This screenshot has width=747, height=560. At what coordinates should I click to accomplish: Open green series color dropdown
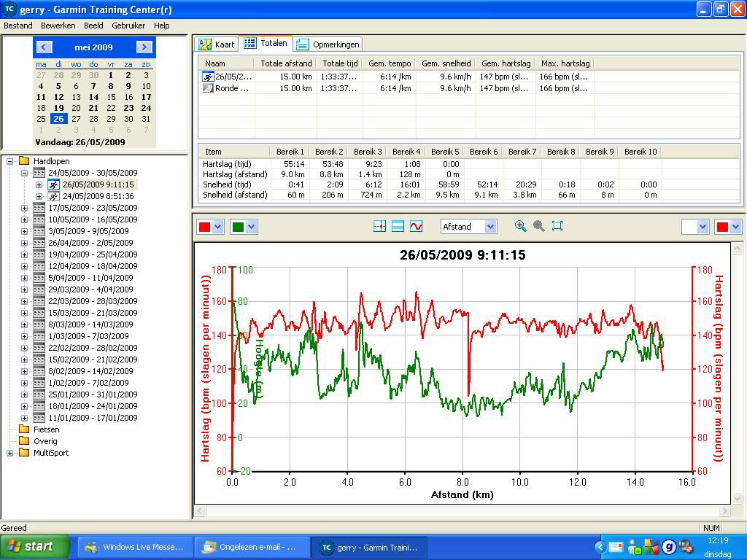coord(252,227)
